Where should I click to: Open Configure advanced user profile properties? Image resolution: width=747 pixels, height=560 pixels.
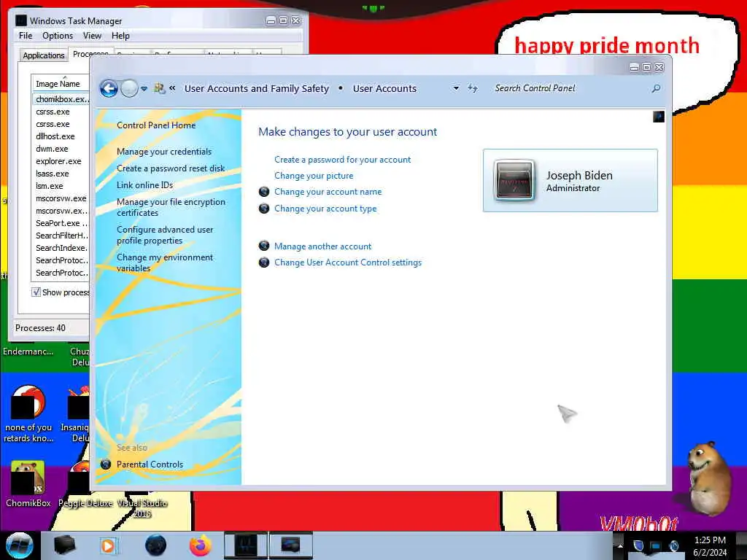pos(165,235)
